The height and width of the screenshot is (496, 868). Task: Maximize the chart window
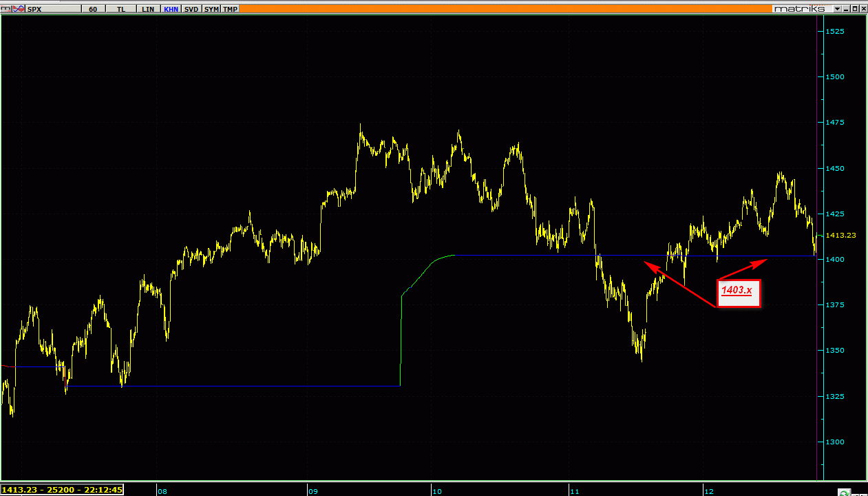point(854,9)
